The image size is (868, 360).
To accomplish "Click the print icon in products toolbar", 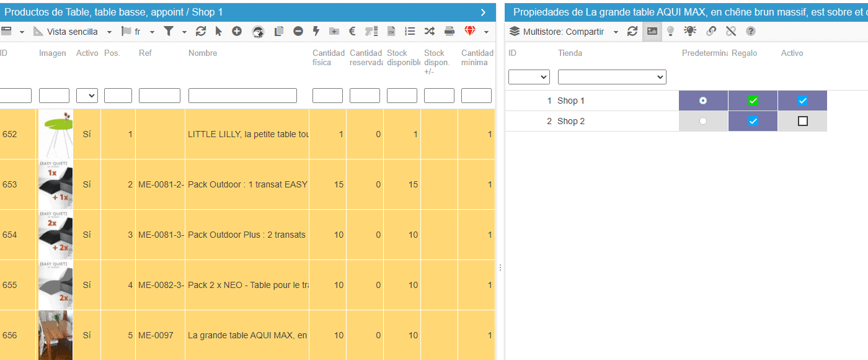I will pos(449,31).
